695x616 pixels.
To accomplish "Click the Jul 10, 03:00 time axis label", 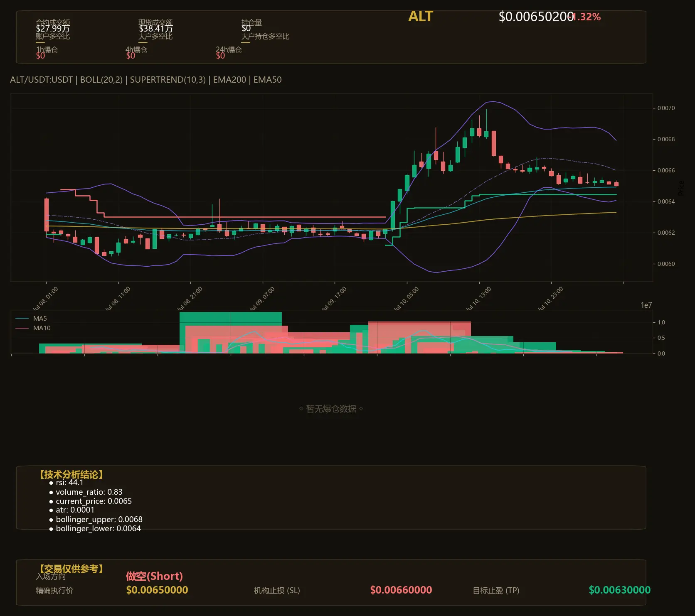I will click(x=407, y=298).
